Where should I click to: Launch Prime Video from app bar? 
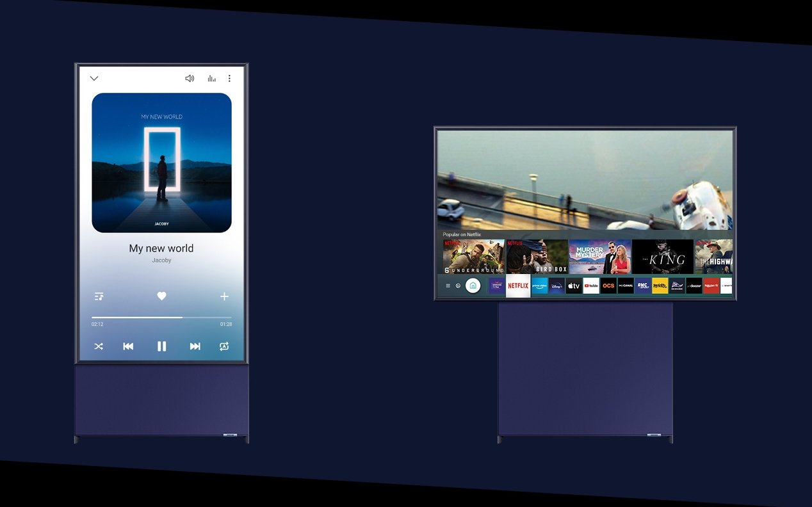(x=539, y=286)
